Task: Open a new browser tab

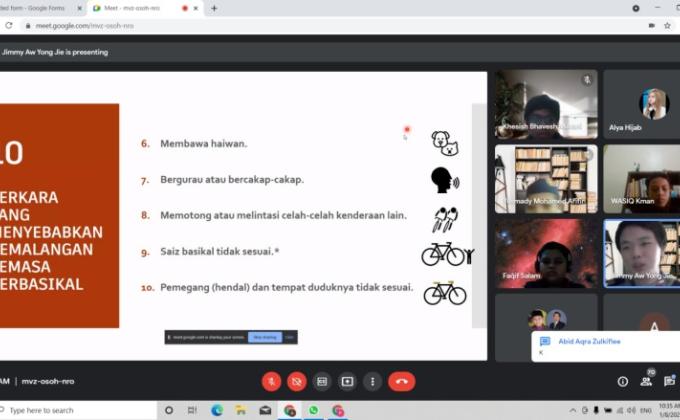Action: click(x=214, y=8)
